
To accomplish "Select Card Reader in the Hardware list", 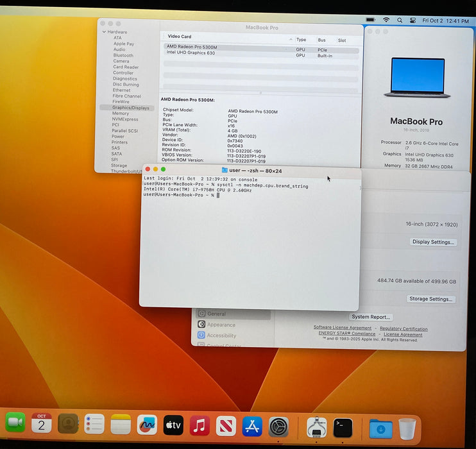I will 126,67.
